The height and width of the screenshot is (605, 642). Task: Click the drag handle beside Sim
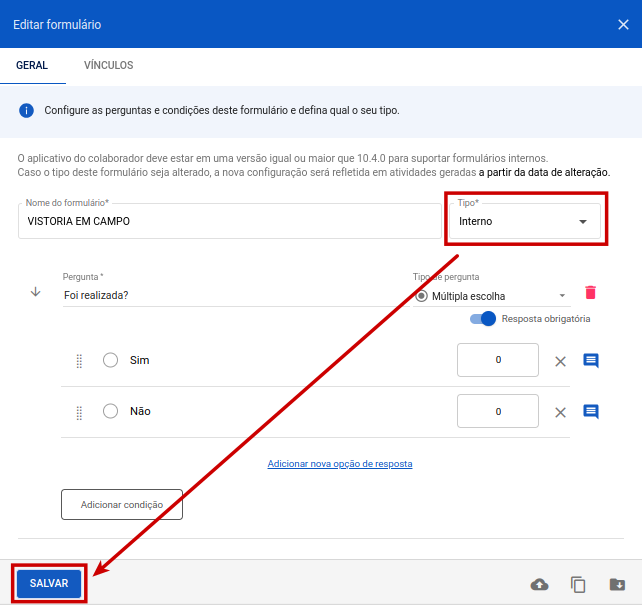pos(79,361)
